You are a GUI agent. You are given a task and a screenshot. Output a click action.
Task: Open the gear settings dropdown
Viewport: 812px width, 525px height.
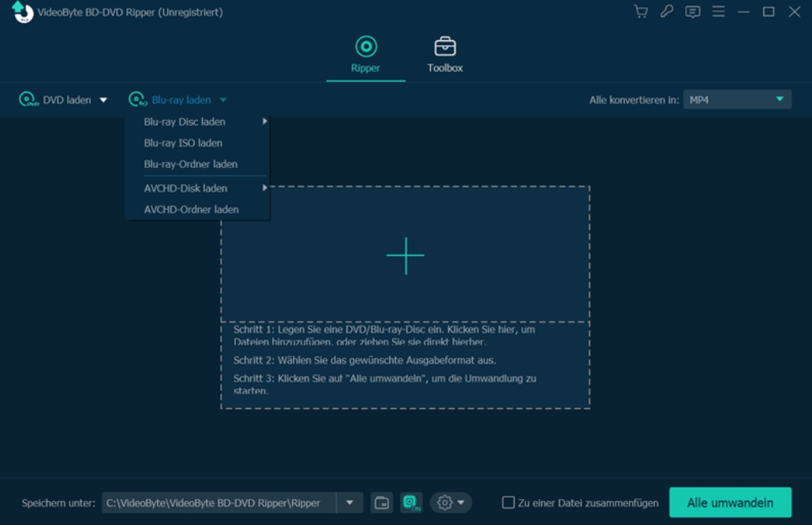451,503
